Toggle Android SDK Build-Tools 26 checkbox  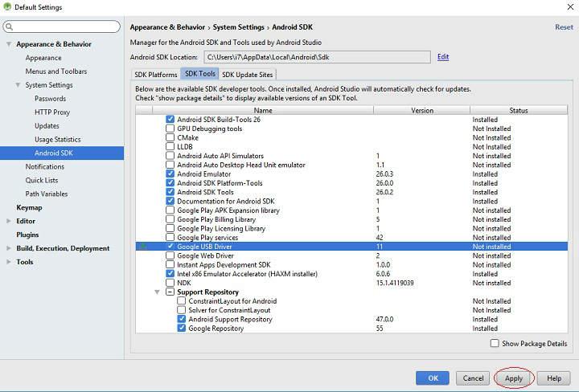click(x=170, y=119)
